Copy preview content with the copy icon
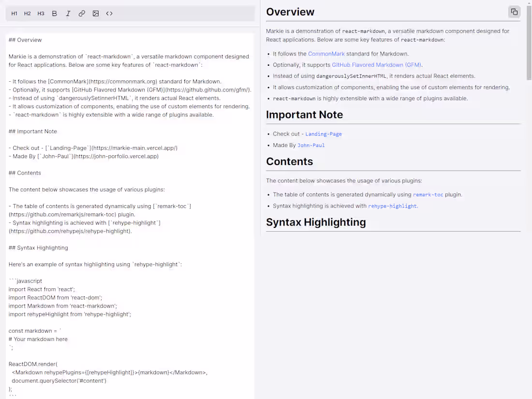 click(515, 12)
